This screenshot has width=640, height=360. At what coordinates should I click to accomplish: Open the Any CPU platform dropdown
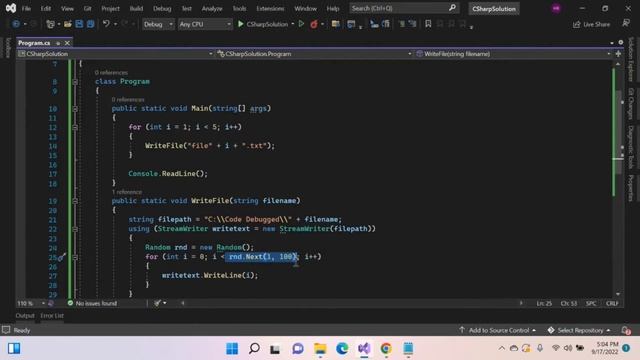click(205, 24)
